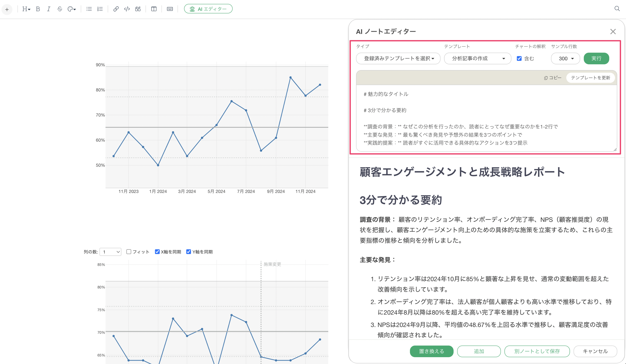Click the green 実行 button

[x=596, y=58]
